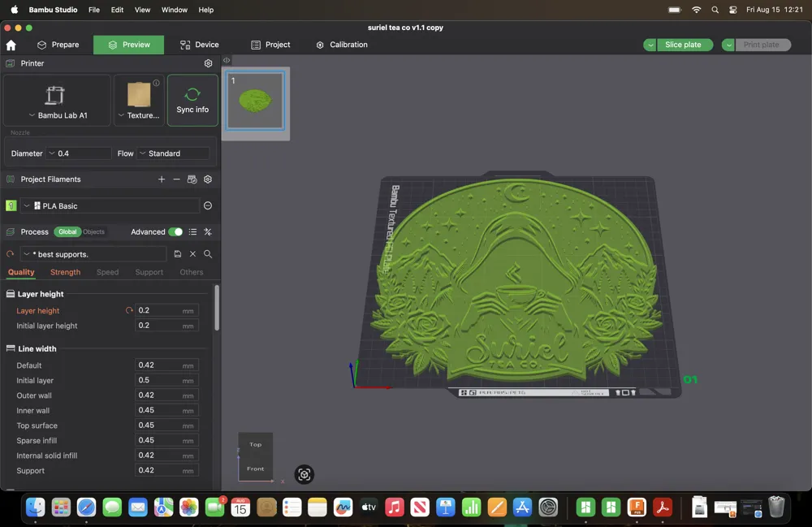This screenshot has height=527, width=812.
Task: Select plate 1 thumbnail
Action: 255,101
